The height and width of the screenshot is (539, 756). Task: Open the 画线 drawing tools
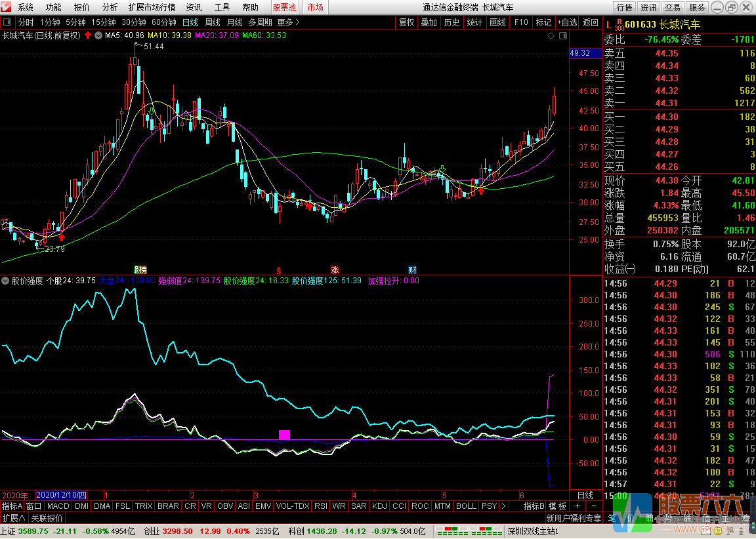tap(497, 23)
